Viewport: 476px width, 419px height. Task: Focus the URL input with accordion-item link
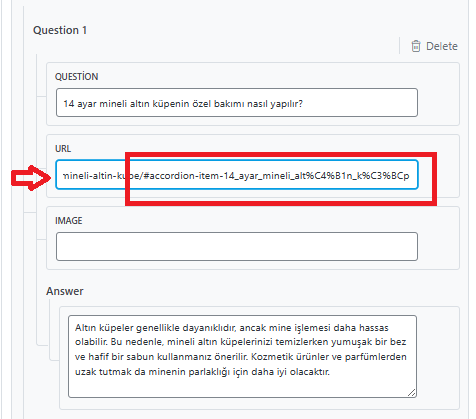tap(237, 175)
